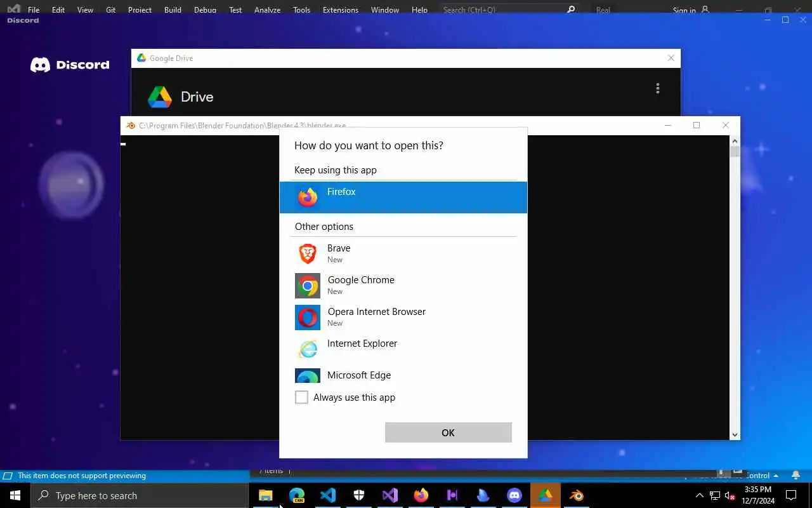
Task: Click Sign in in Visual Studio
Action: [691, 10]
